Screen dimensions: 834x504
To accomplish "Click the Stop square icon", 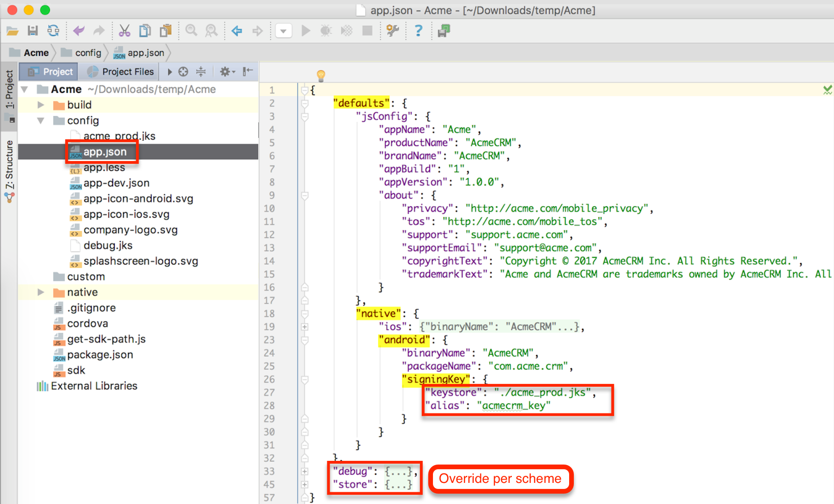I will tap(367, 31).
